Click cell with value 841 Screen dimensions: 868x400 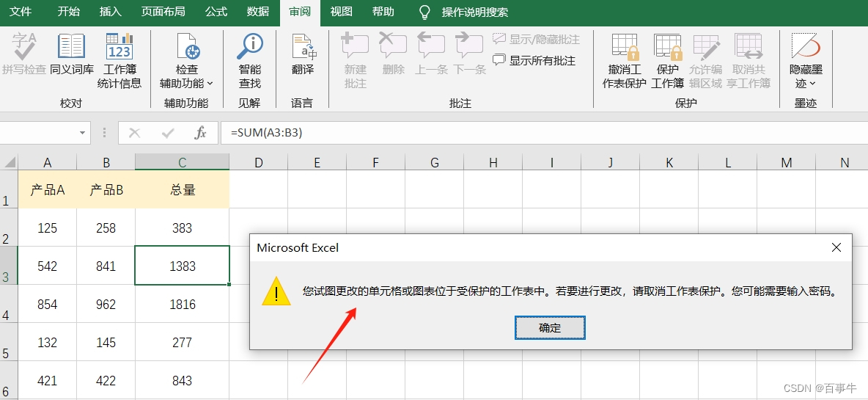(106, 266)
